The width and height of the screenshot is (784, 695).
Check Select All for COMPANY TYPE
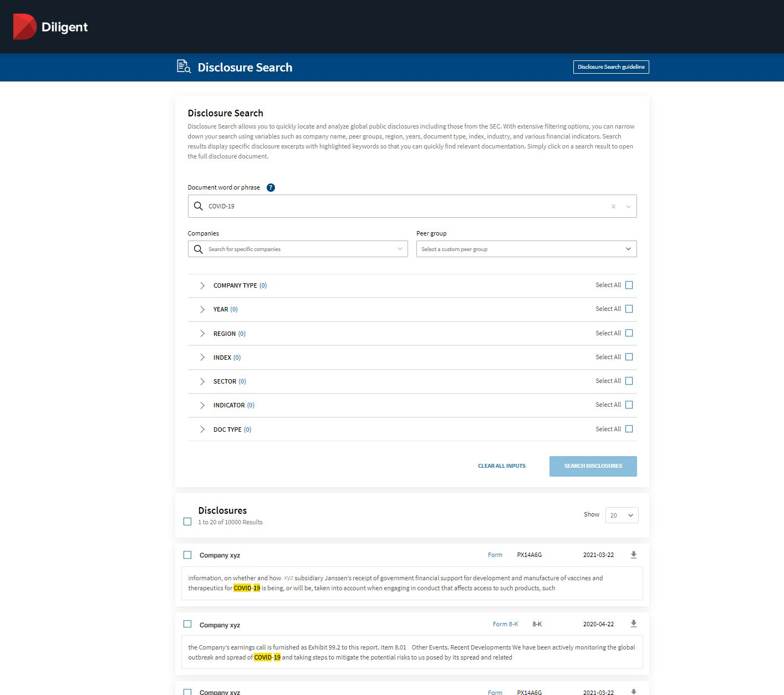pyautogui.click(x=629, y=285)
